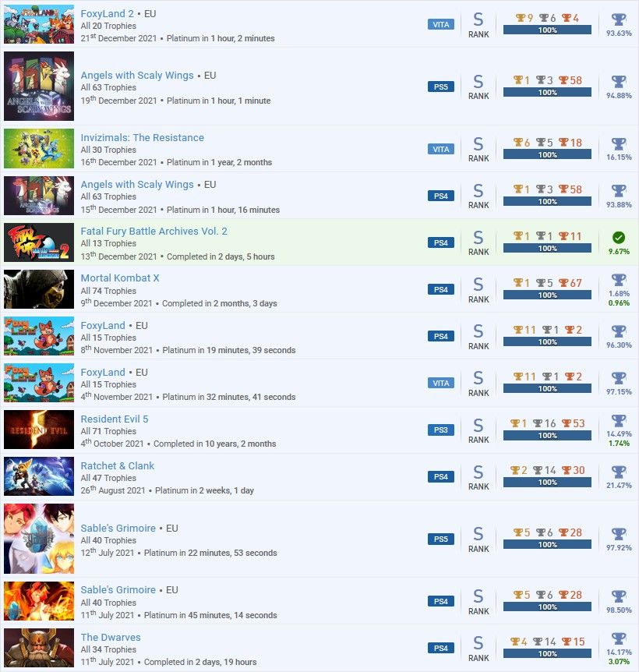Click the platinum trophy icon for FoxyLand 2
The image size is (639, 672).
(619, 19)
